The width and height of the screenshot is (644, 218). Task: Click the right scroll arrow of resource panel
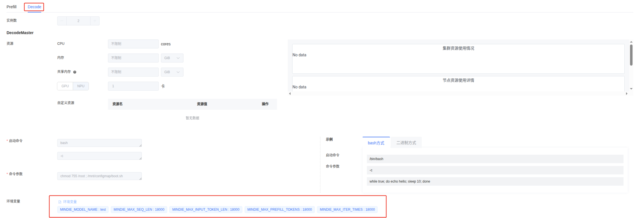point(627,94)
